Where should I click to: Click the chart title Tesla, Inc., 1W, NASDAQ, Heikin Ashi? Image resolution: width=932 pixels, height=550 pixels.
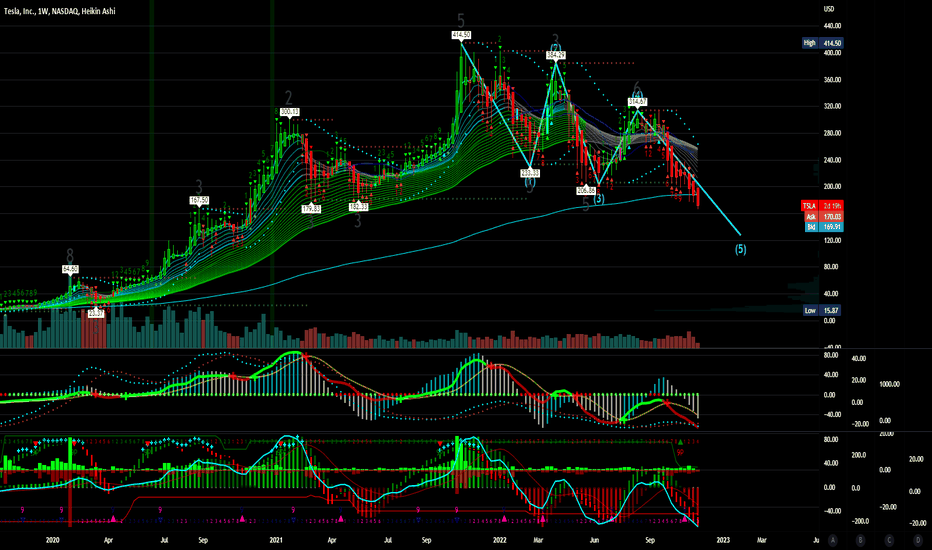[59, 11]
